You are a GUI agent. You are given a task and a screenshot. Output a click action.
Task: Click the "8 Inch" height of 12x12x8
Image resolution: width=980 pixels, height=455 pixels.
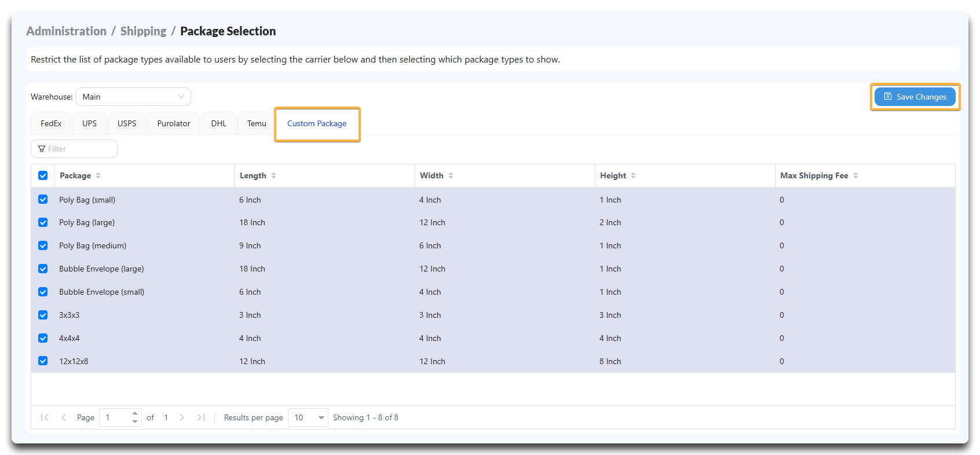(610, 361)
